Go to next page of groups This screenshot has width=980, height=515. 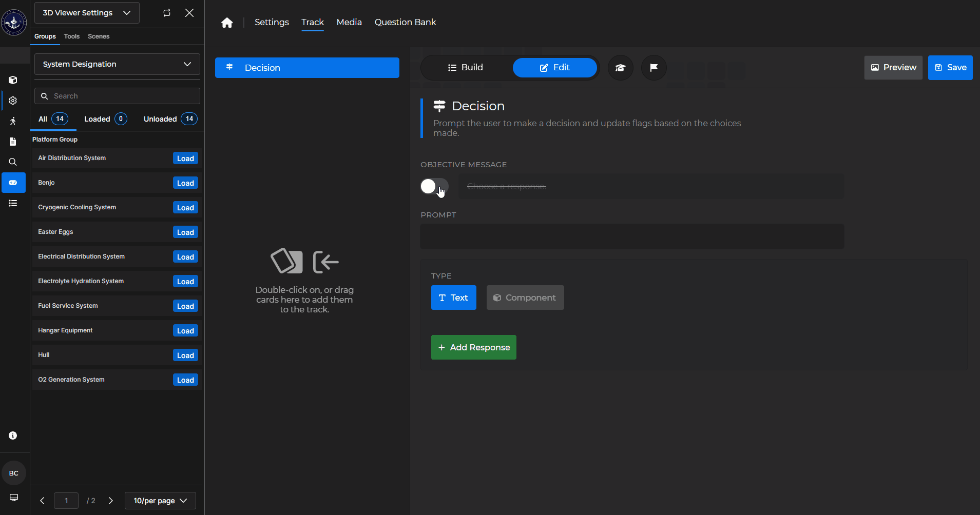point(111,501)
